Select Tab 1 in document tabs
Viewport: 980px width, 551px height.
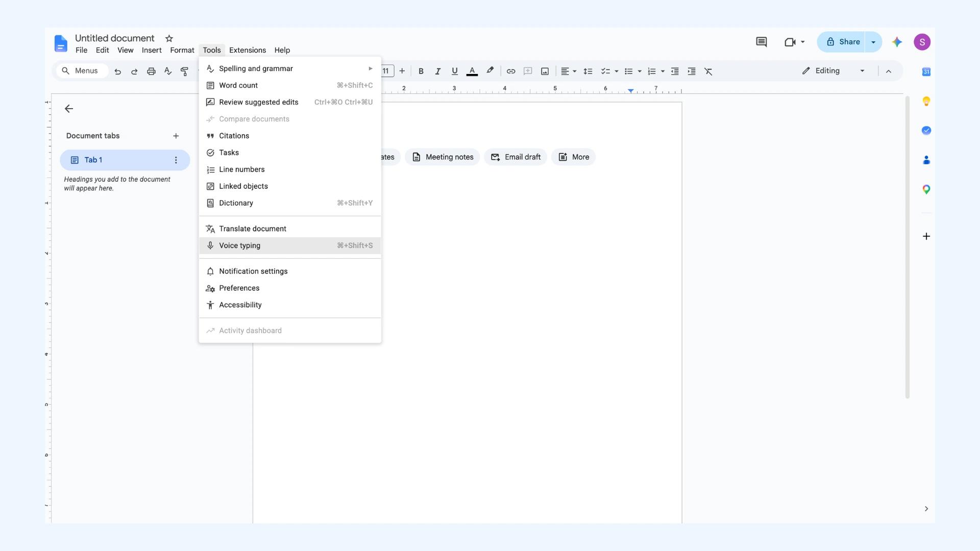coord(125,160)
